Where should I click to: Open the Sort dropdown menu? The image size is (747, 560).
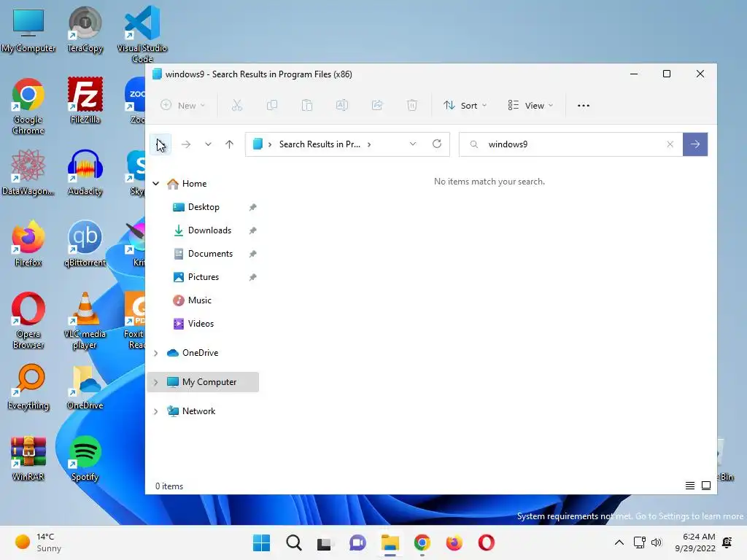(465, 105)
